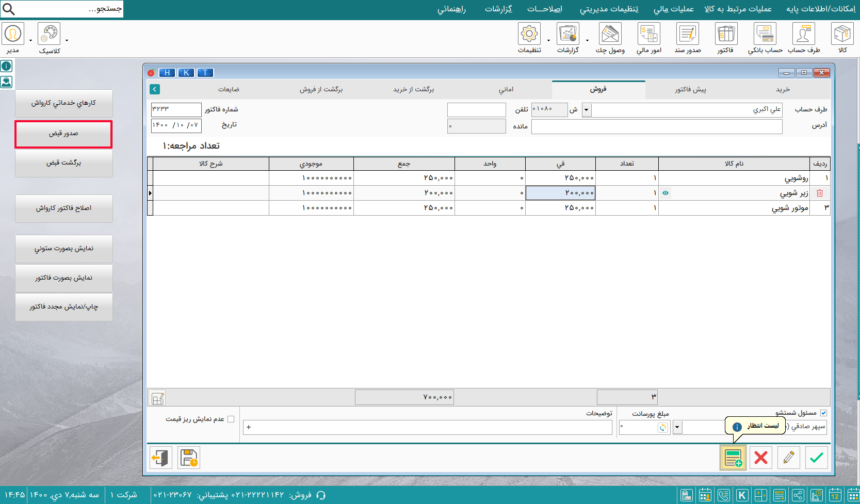Expand dropdown next to مبلغ پورسانت field
The image size is (860, 504).
[x=677, y=427]
